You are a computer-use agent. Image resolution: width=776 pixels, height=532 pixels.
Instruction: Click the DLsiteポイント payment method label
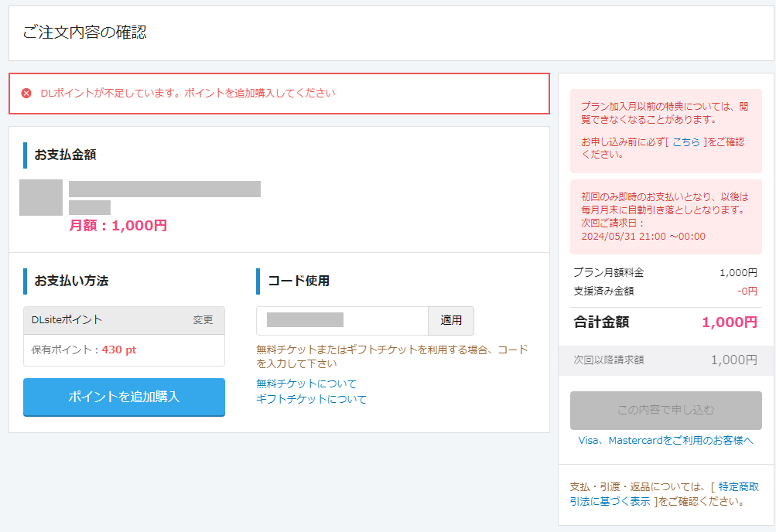pyautogui.click(x=67, y=320)
